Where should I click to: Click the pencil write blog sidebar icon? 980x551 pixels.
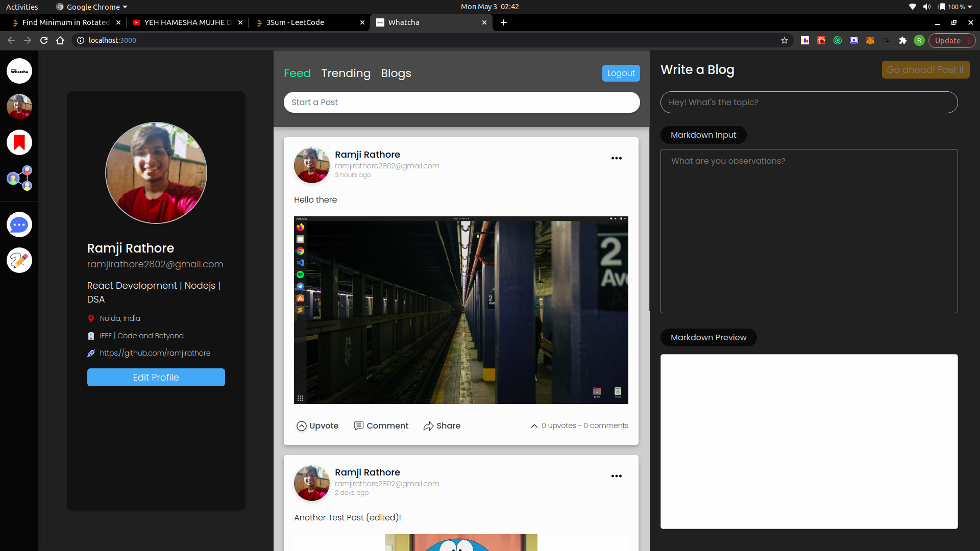19,260
